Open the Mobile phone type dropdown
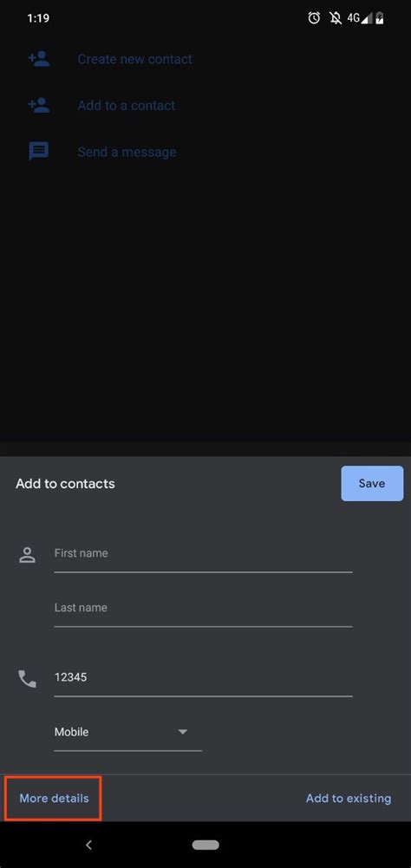Screen dimensions: 411x868 pos(128,732)
